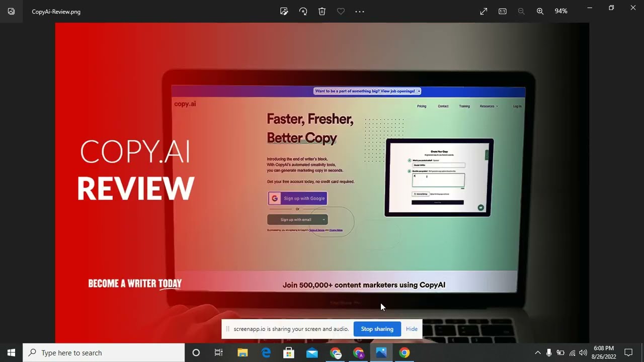Image resolution: width=644 pixels, height=362 pixels.
Task: Open Task View on taskbar
Action: [218, 352]
